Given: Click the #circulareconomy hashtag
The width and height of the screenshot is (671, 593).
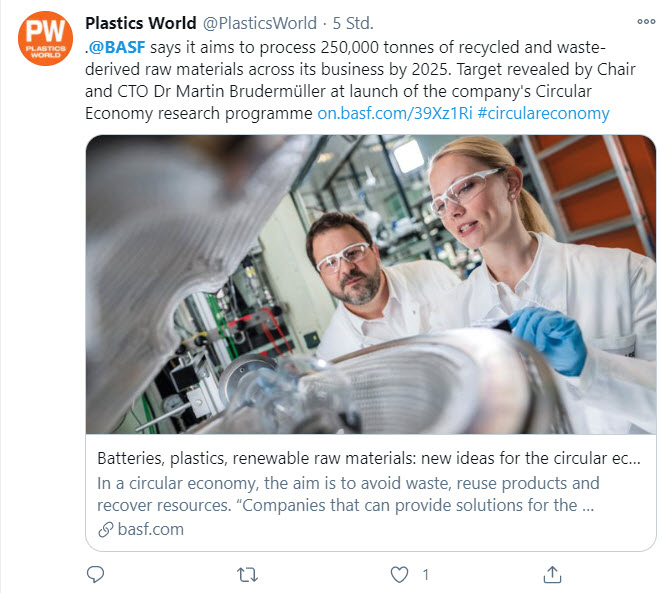Looking at the screenshot, I should (x=543, y=113).
